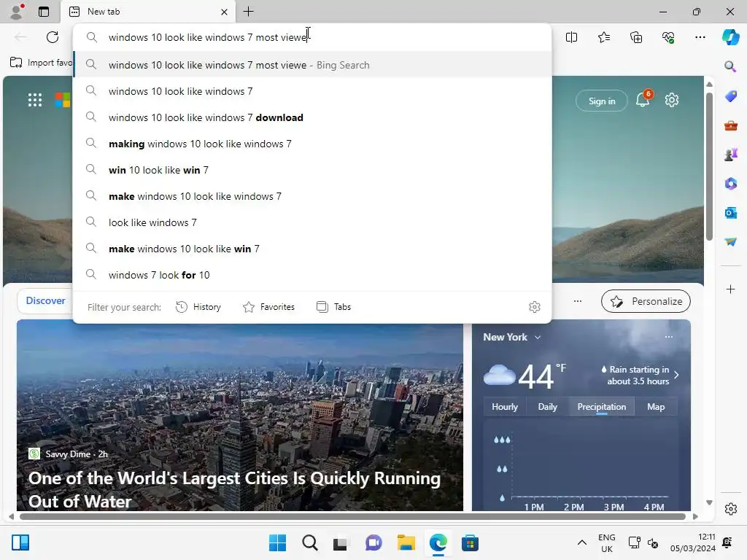The width and height of the screenshot is (747, 560).
Task: Select the 'look like windows 7' suggestion
Action: (312, 222)
